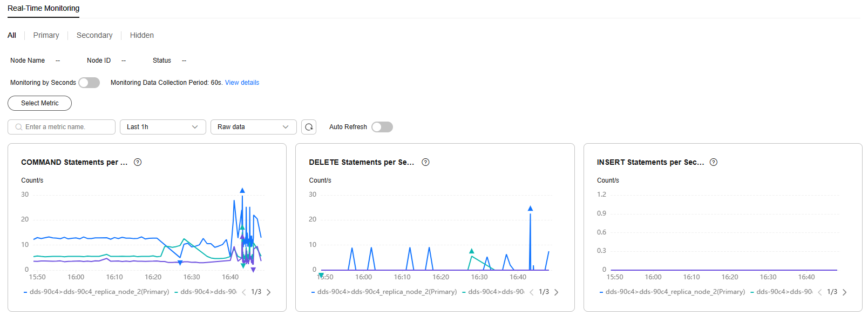Enable the Auto Refresh switch
This screenshot has height=315, width=868.
click(382, 127)
